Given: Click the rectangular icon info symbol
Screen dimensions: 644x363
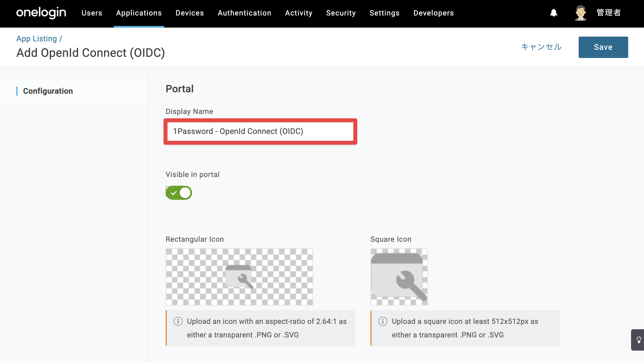Looking at the screenshot, I should click(x=178, y=321).
